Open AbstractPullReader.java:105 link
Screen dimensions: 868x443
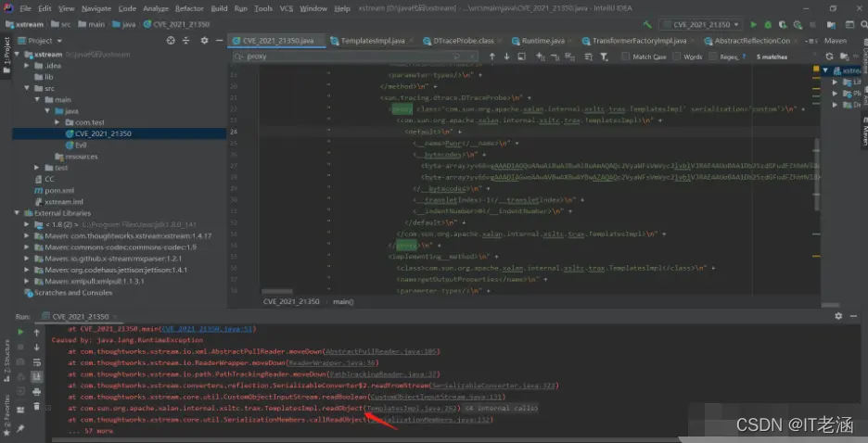381,351
